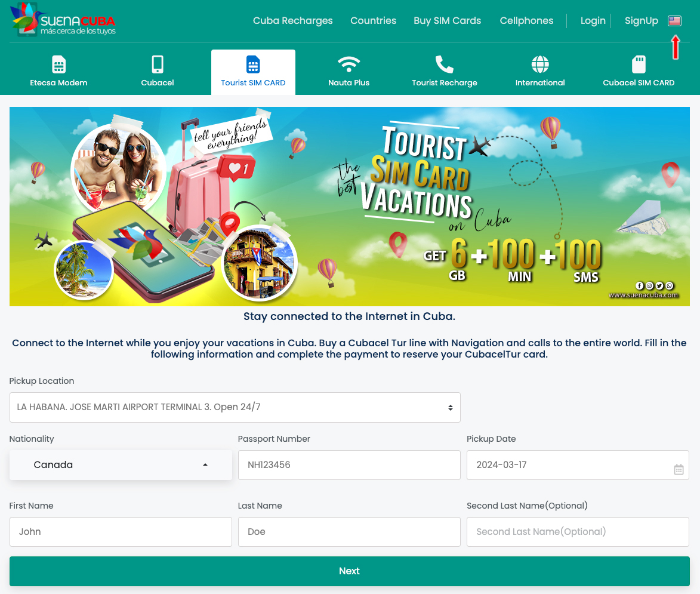Select the Cubacel phone icon
Image resolution: width=700 pixels, height=594 pixels.
click(x=158, y=64)
